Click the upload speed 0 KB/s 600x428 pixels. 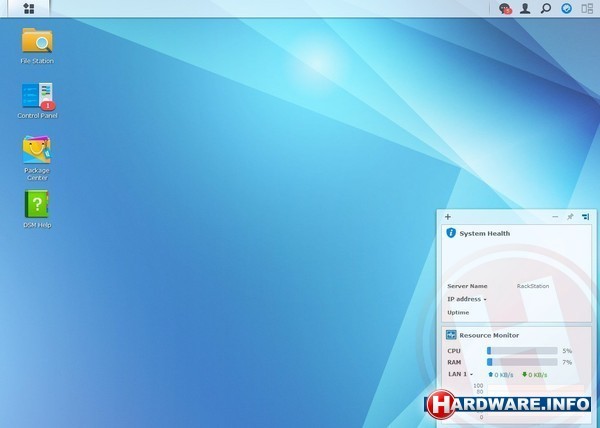coord(501,375)
